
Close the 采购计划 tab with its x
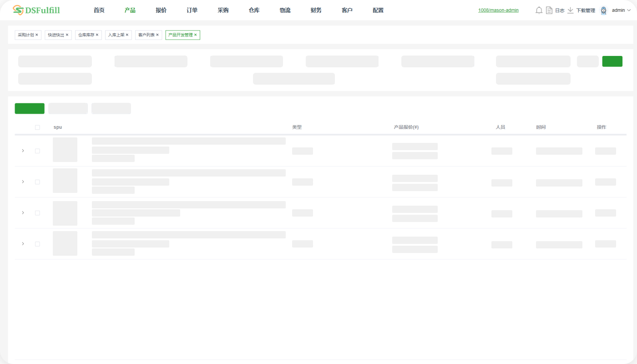coord(37,35)
